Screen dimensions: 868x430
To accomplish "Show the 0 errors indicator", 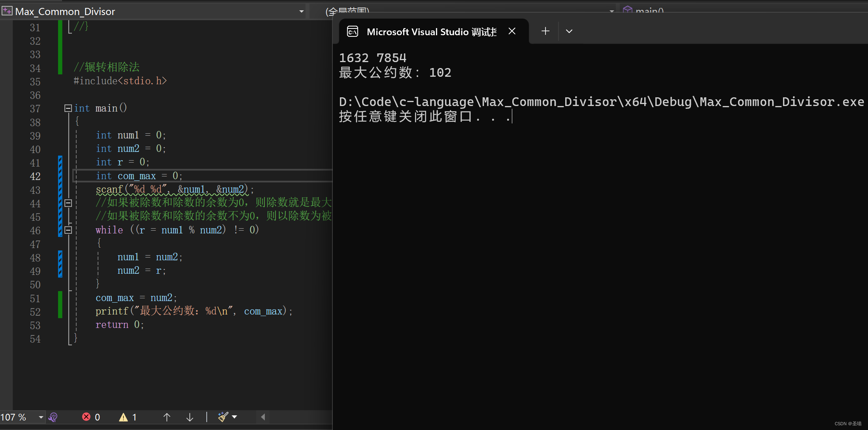I will tap(91, 417).
